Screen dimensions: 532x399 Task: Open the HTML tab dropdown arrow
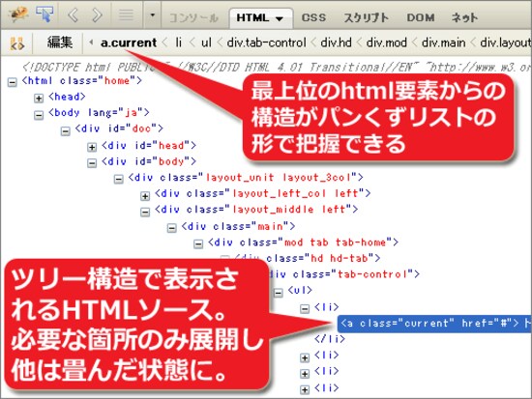click(x=280, y=18)
